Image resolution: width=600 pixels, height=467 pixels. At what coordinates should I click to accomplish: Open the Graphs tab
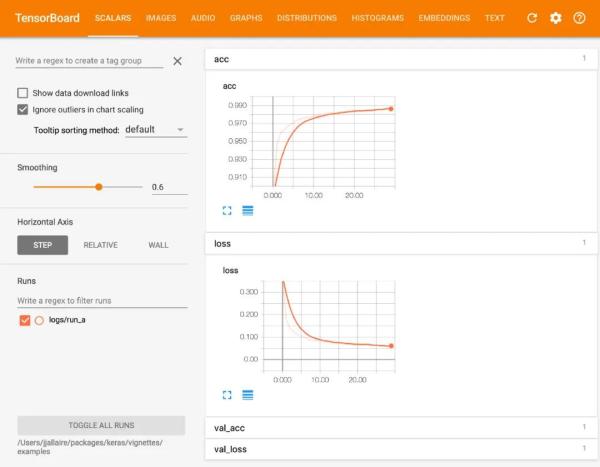pos(246,18)
